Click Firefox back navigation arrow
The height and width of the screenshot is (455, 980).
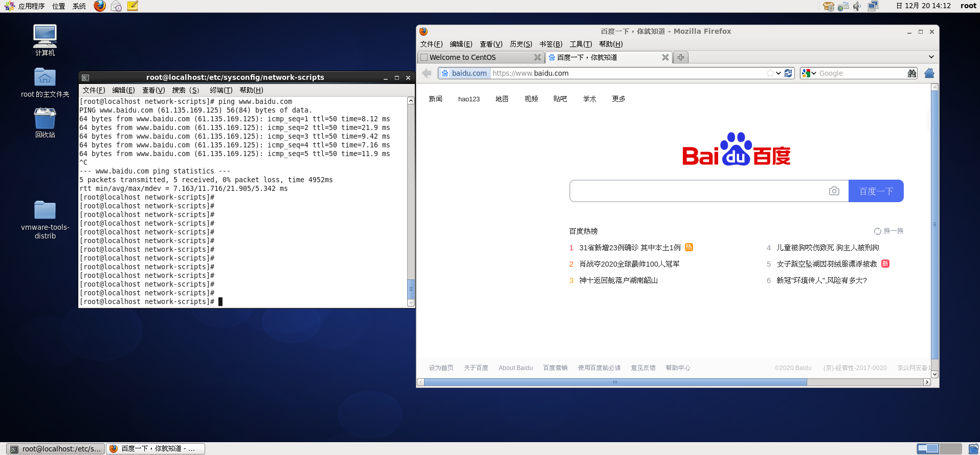[x=427, y=73]
